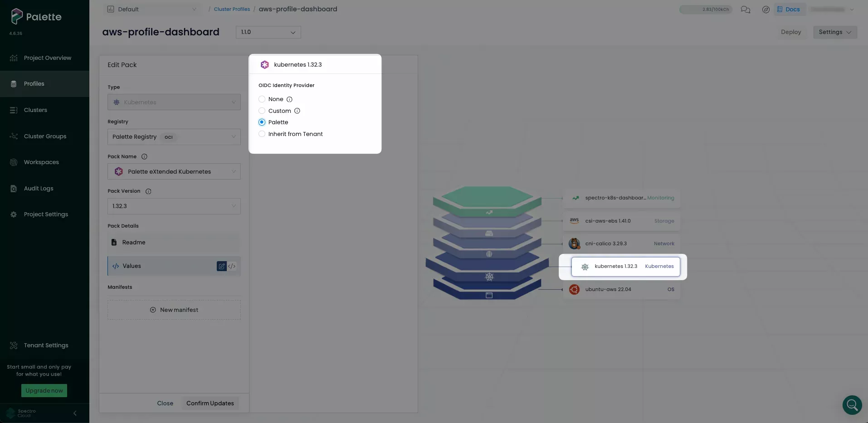The width and height of the screenshot is (868, 423).
Task: Open the Profiles section in sidebar
Action: pyautogui.click(x=34, y=83)
